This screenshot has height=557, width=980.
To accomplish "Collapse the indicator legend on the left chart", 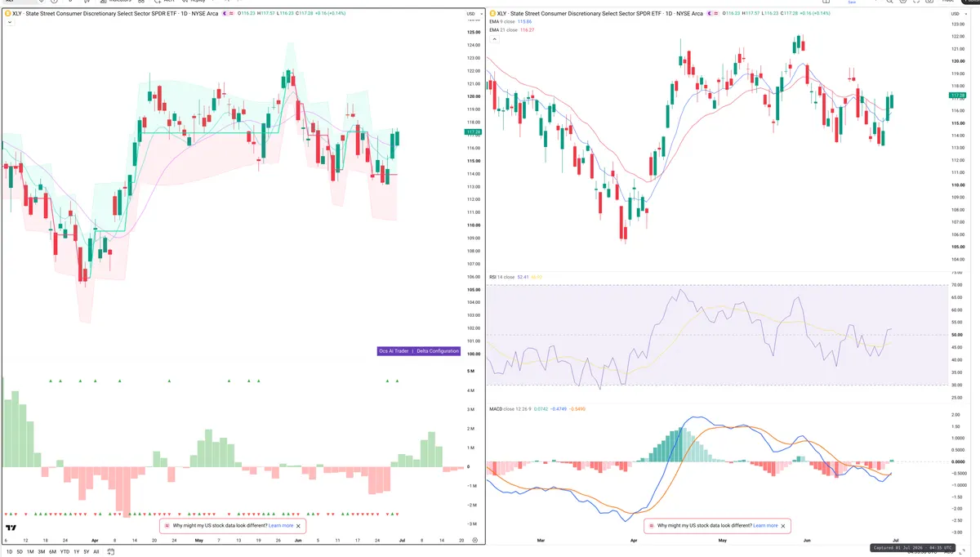I will [x=10, y=23].
